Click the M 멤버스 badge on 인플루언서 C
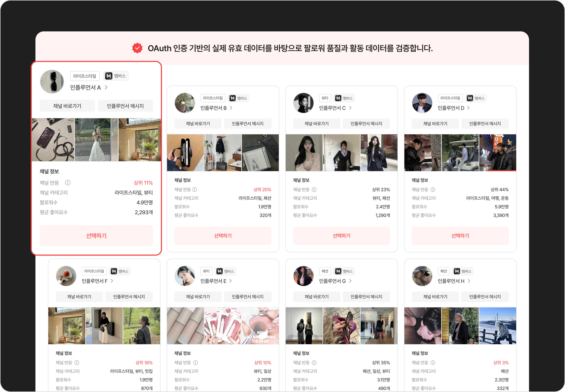 [344, 98]
